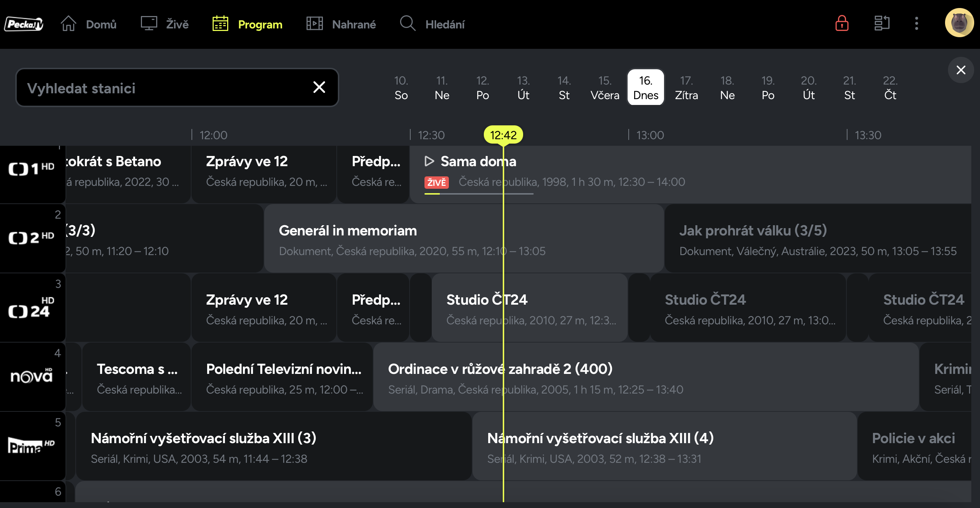Click the Hledání search magnifier icon
The width and height of the screenshot is (980, 508).
point(407,24)
